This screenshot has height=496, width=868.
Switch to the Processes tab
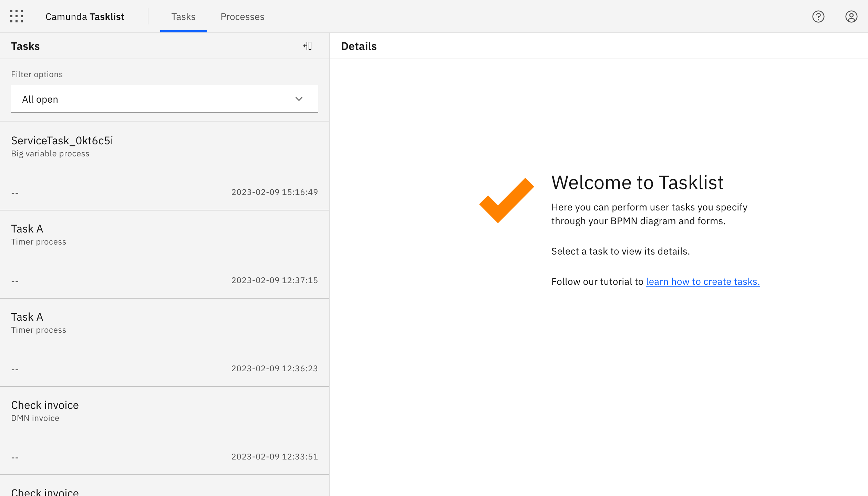tap(242, 16)
